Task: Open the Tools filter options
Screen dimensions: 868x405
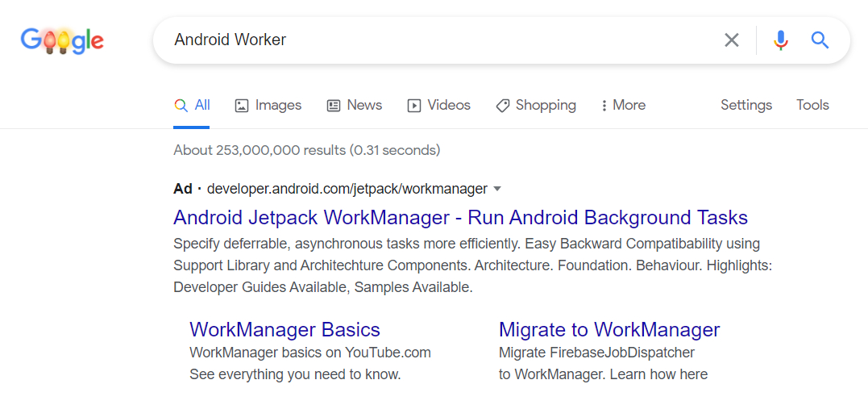Action: [812, 106]
